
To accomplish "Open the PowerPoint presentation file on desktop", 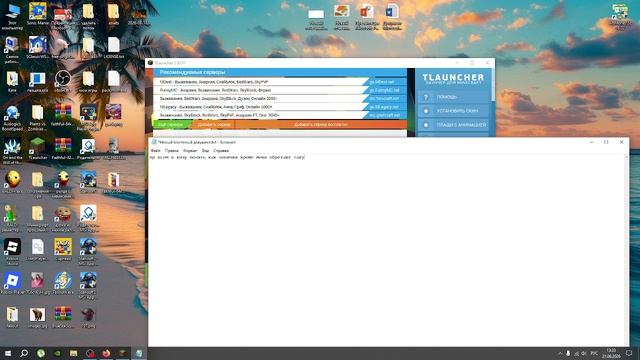I will pyautogui.click(x=367, y=17).
